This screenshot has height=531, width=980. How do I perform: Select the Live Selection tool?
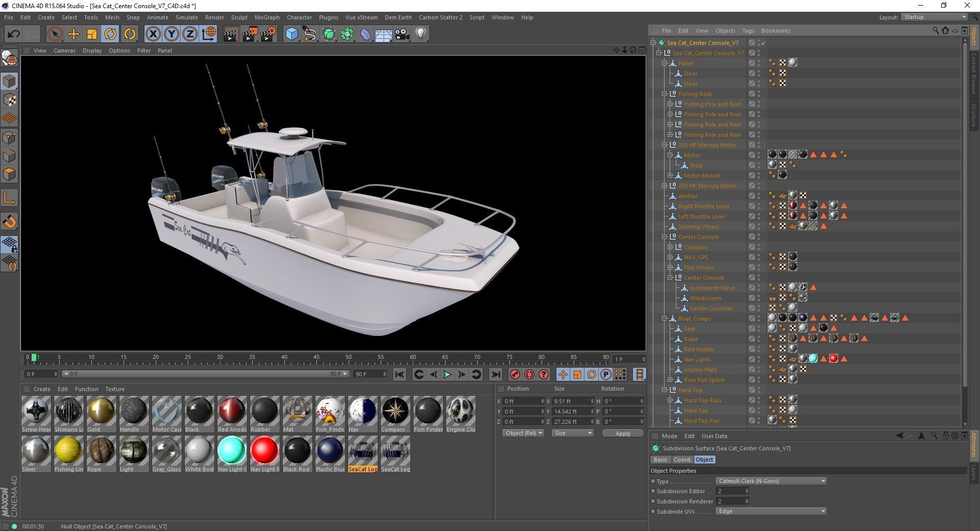pyautogui.click(x=55, y=34)
